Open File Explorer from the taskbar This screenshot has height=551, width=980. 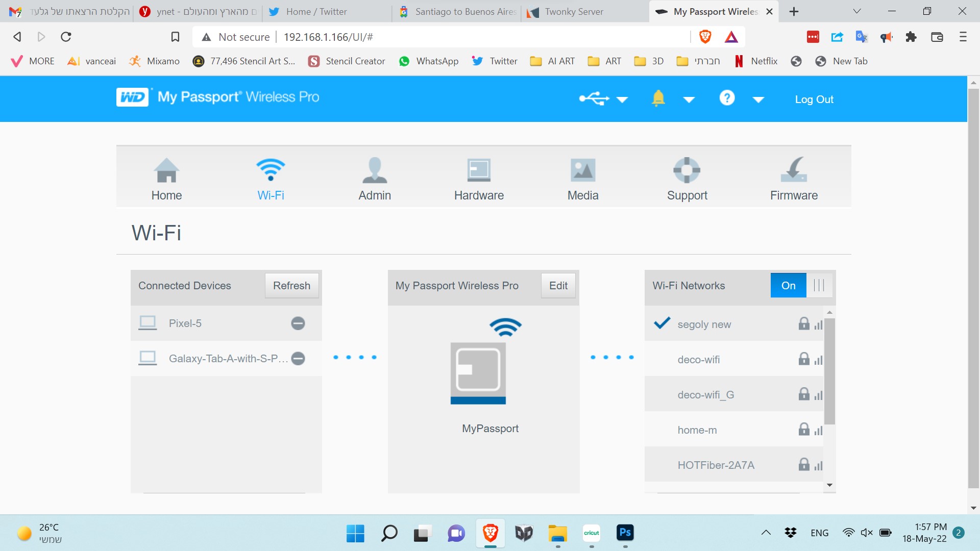(558, 533)
